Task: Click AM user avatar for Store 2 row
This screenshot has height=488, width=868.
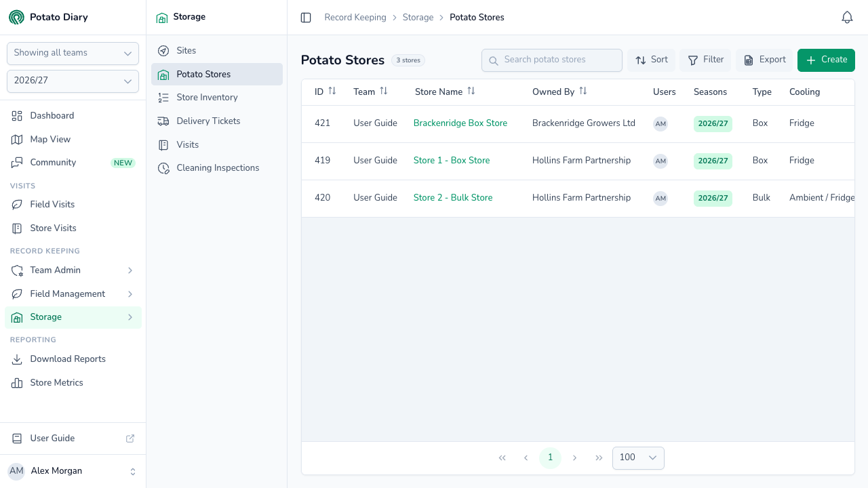Action: click(x=660, y=199)
